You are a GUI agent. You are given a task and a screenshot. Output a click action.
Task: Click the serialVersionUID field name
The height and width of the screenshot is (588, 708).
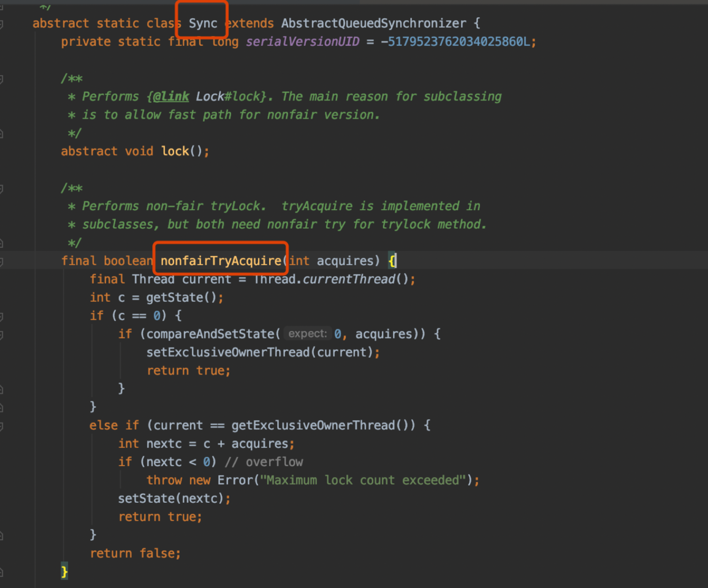pos(302,42)
